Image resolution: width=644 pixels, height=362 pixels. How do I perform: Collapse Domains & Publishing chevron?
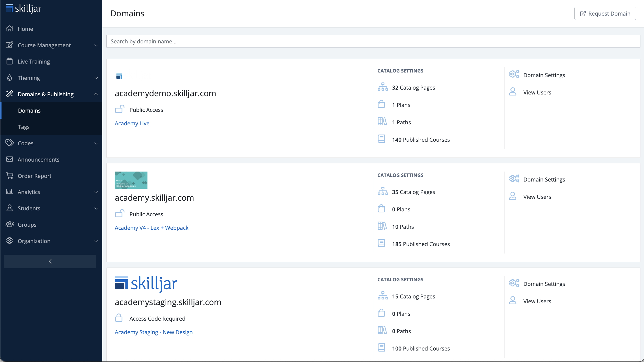pyautogui.click(x=96, y=94)
